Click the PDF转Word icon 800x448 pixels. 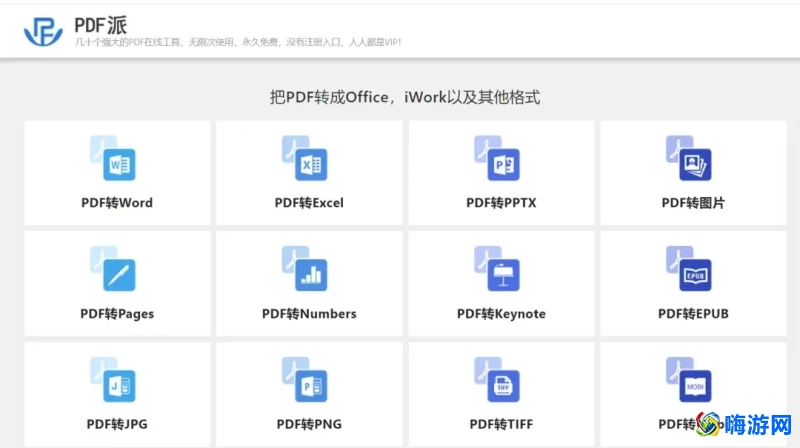[113, 158]
